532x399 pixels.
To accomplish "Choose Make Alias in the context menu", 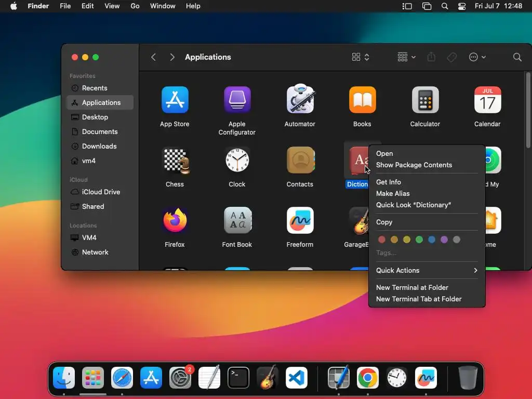I will 427,193.
